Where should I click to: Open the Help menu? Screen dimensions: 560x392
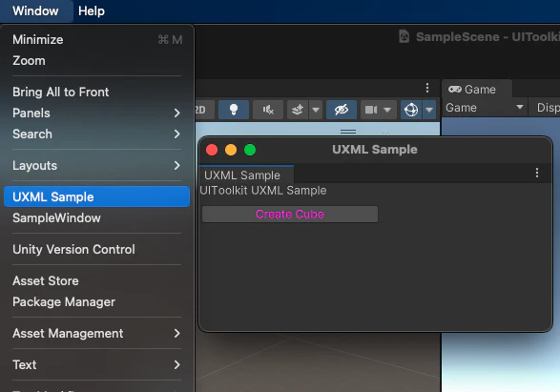pos(92,11)
